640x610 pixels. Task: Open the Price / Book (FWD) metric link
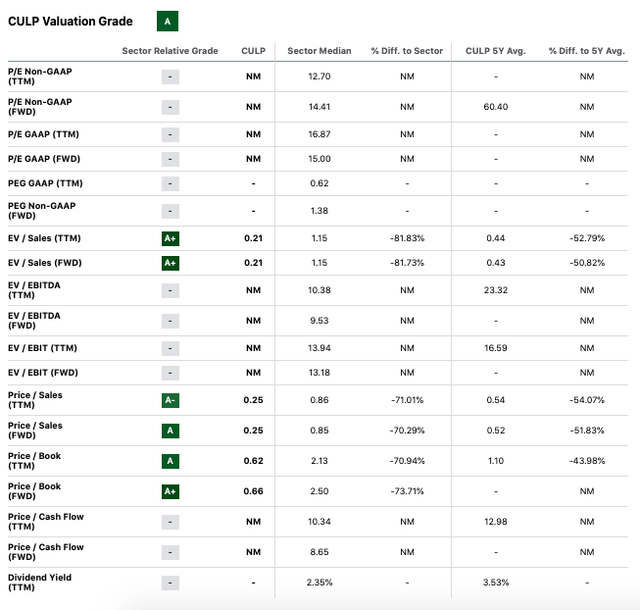[x=34, y=491]
